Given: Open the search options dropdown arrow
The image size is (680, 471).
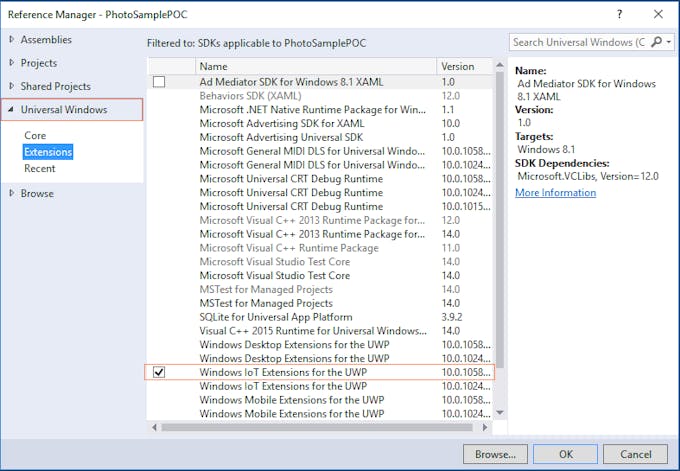Looking at the screenshot, I should (x=669, y=42).
